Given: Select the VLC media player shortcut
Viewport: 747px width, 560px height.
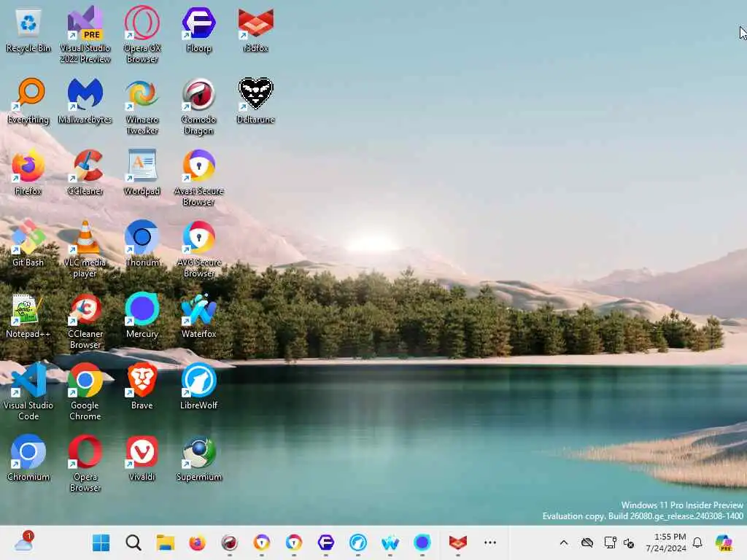Looking at the screenshot, I should click(85, 249).
